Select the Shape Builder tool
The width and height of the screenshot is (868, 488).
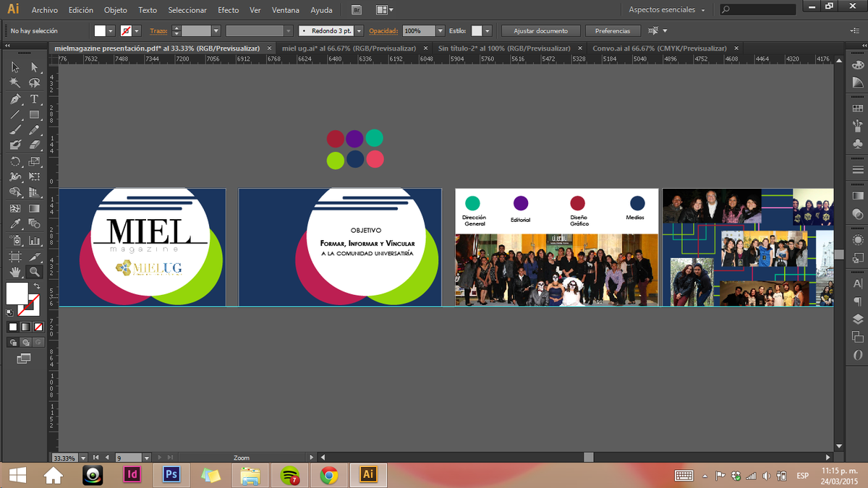14,192
